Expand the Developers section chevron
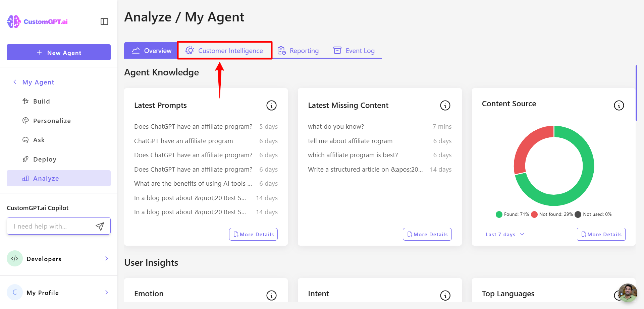This screenshot has width=644, height=309. click(x=106, y=258)
